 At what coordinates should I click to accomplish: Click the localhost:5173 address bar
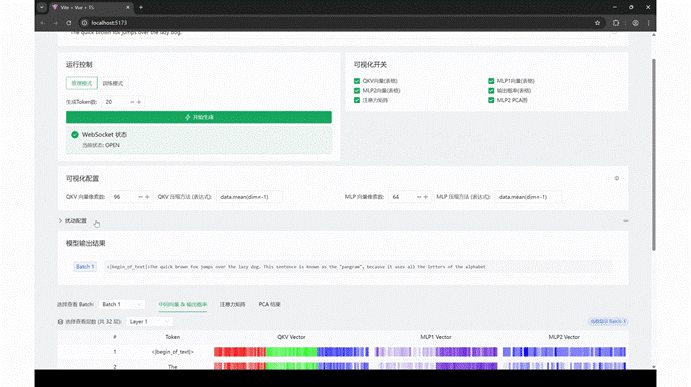click(x=335, y=23)
